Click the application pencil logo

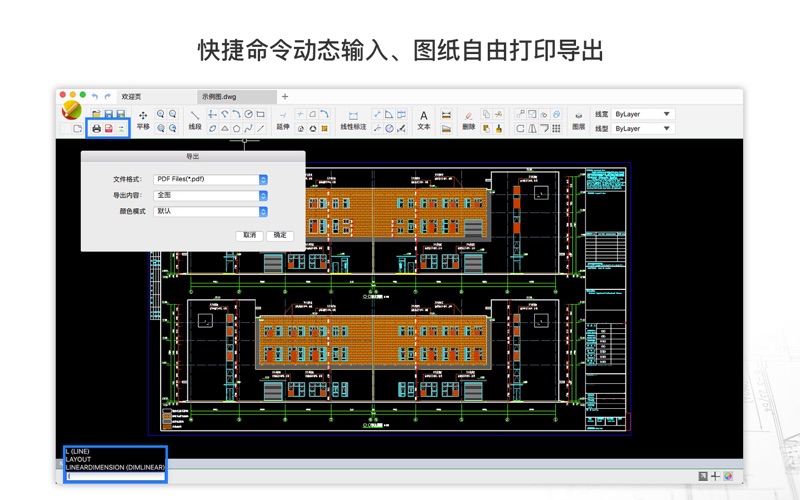pyautogui.click(x=71, y=111)
